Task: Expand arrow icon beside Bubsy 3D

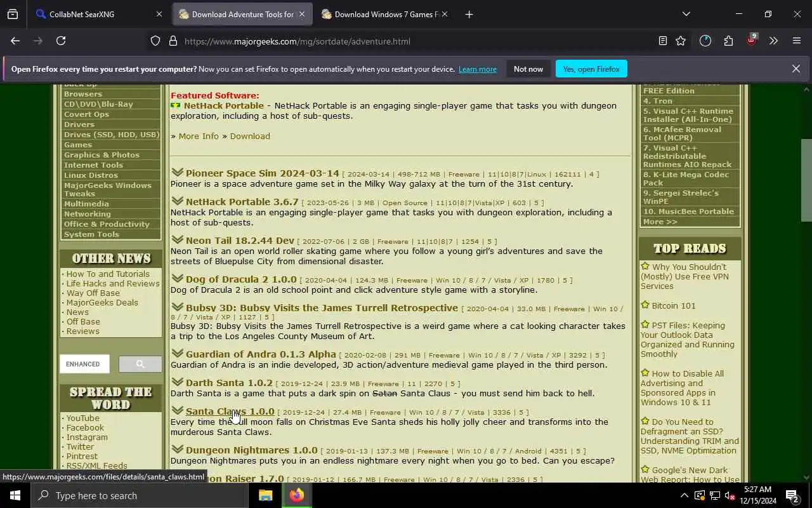Action: pyautogui.click(x=177, y=307)
